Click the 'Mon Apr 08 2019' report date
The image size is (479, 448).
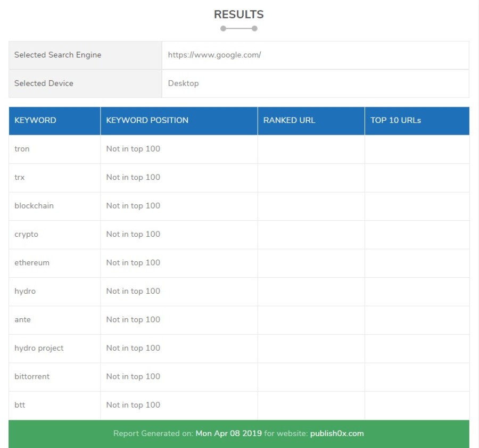(228, 434)
